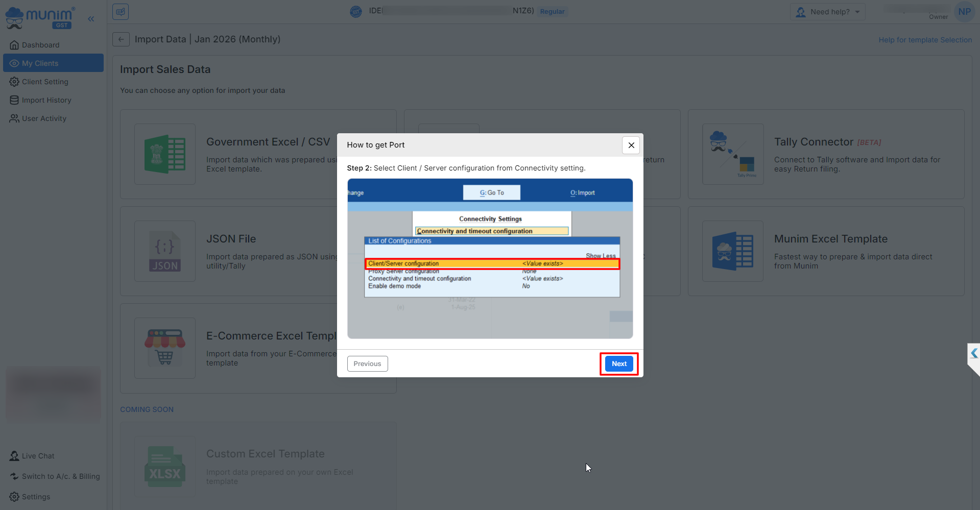Open Import History in the sidebar
The width and height of the screenshot is (980, 510).
[x=46, y=100]
